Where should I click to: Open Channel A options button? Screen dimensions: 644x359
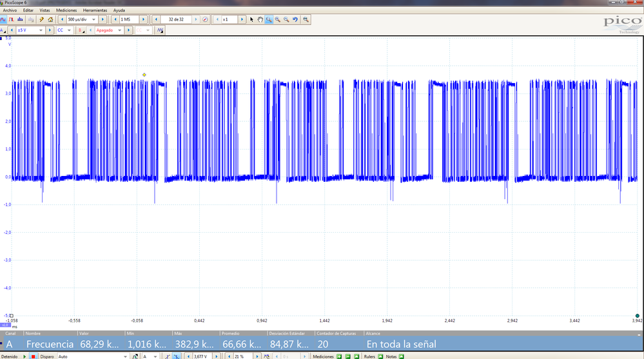[3, 30]
